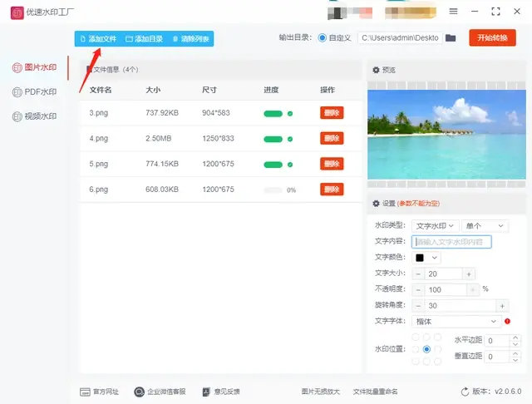Viewport: 532px width, 404px height.
Task: Browse output directory with the folder icon
Action: (x=451, y=38)
